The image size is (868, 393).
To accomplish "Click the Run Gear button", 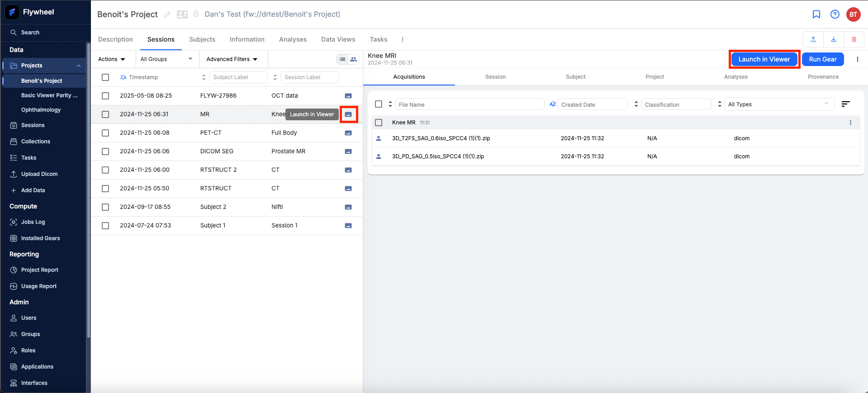I will (823, 59).
